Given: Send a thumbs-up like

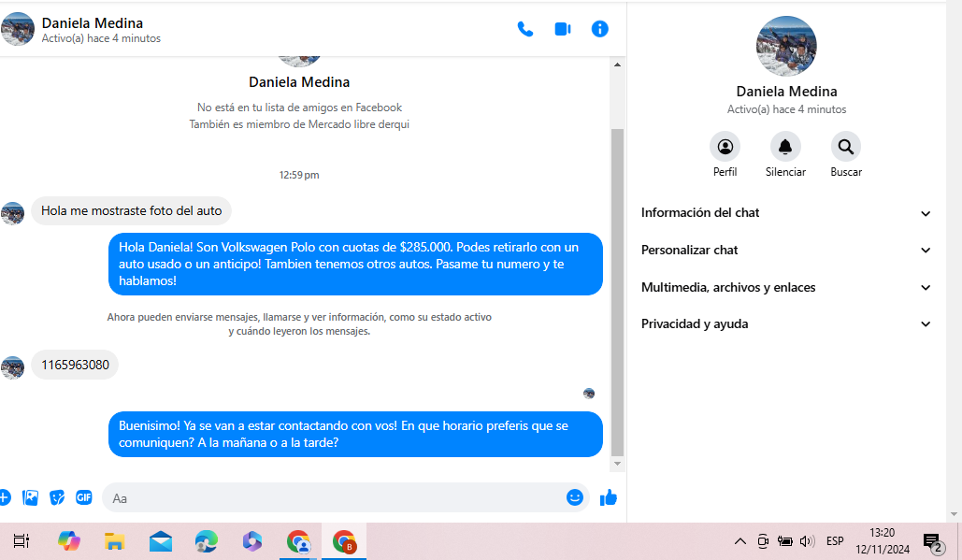Looking at the screenshot, I should tap(609, 497).
